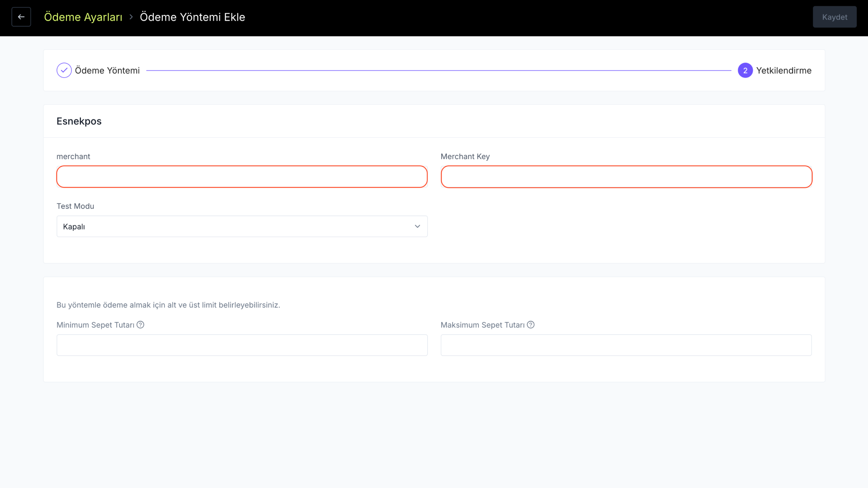
Task: Click the Test Modu label
Action: coord(75,206)
